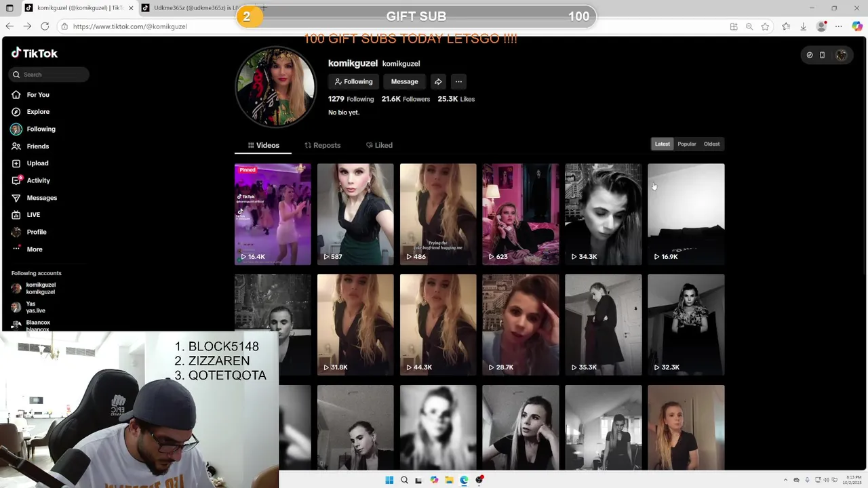Open the video with 486 views

[438, 214]
